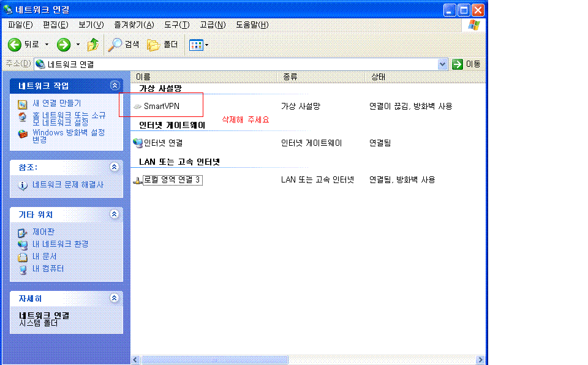Click the home network setup icon

click(23, 117)
